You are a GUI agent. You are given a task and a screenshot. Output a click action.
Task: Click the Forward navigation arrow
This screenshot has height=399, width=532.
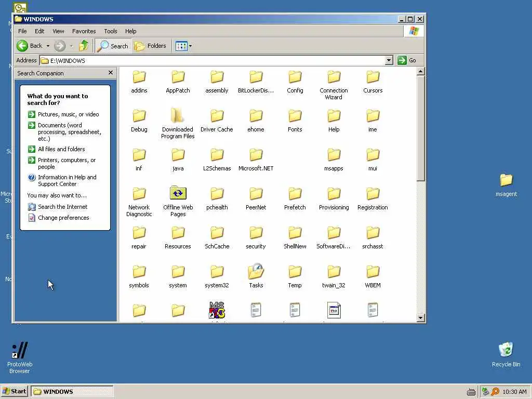tap(60, 46)
